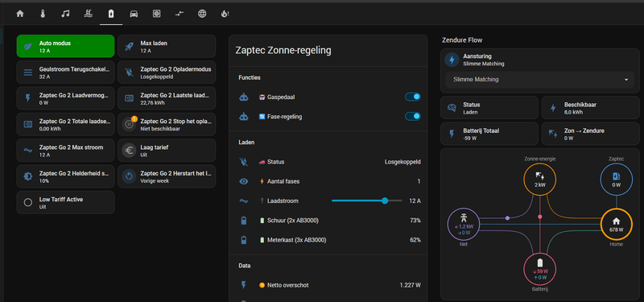Click the Home circle in flow diagram
This screenshot has width=644, height=302.
[616, 225]
